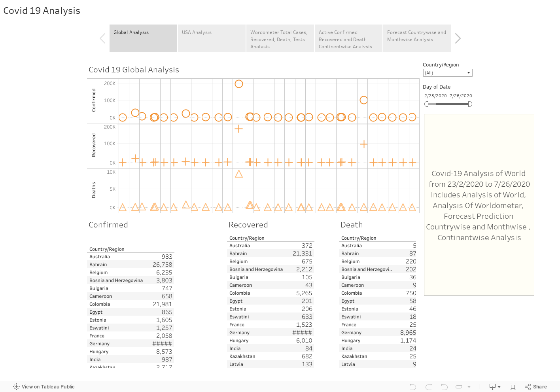560x392 pixels.
Task: Click the Deaths axis label
Action: click(94, 190)
